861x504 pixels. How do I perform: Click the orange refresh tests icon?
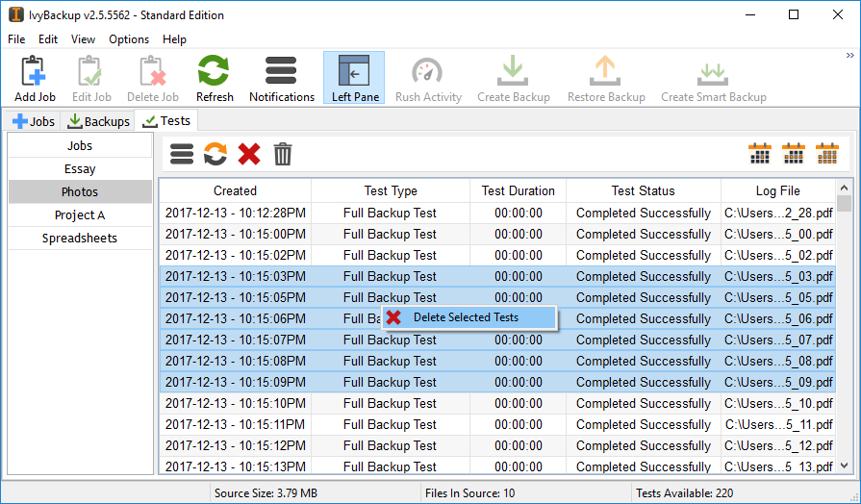click(215, 154)
